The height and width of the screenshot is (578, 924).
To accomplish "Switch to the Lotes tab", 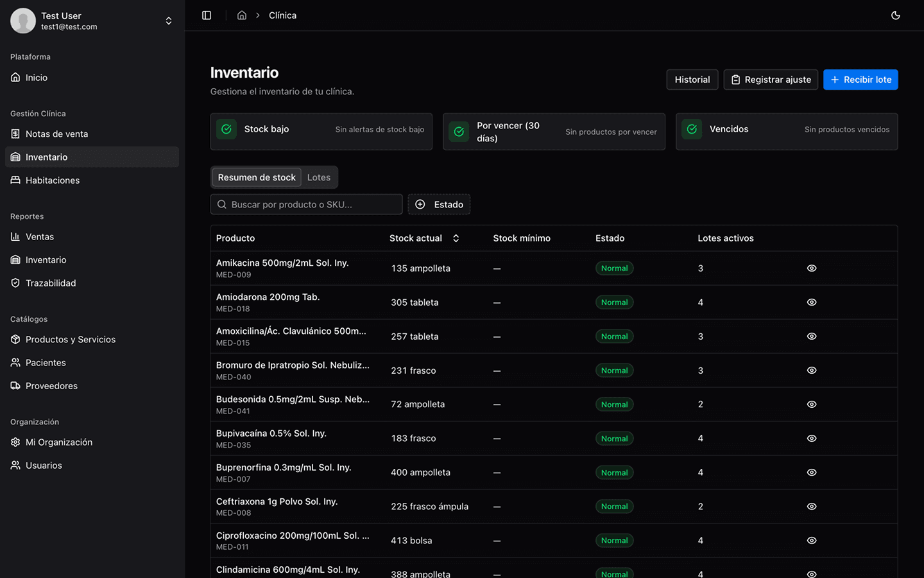I will pos(319,177).
